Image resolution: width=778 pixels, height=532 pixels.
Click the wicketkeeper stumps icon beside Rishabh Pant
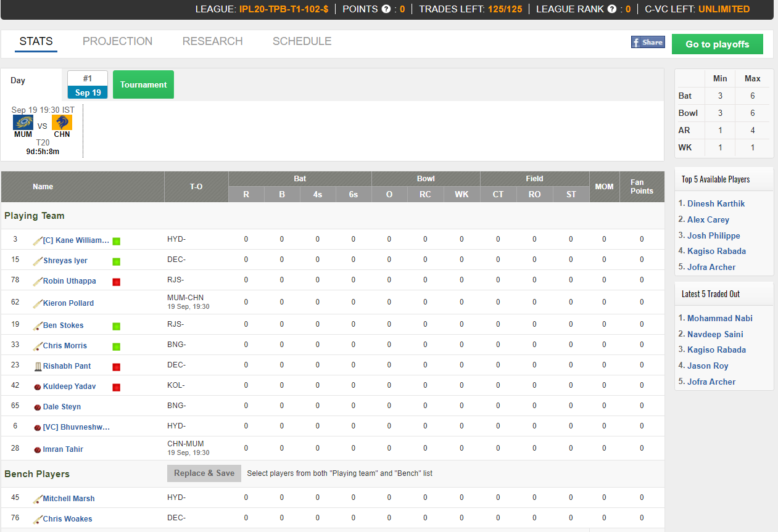coord(38,366)
